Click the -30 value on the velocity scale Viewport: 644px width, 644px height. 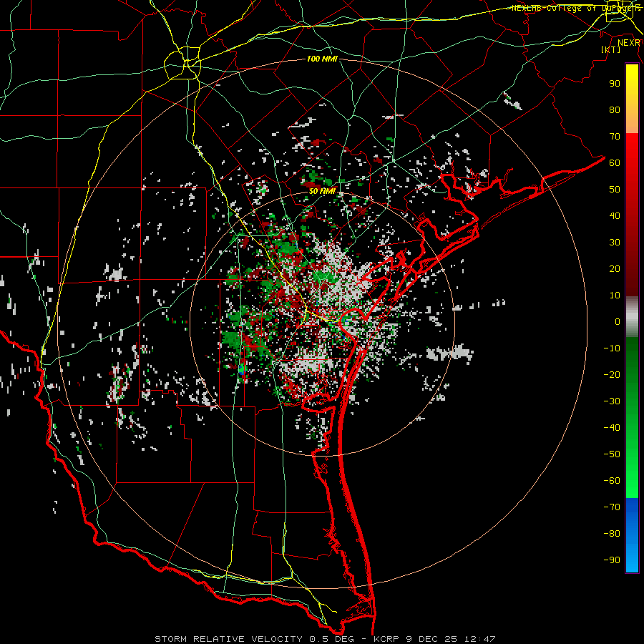tap(612, 401)
